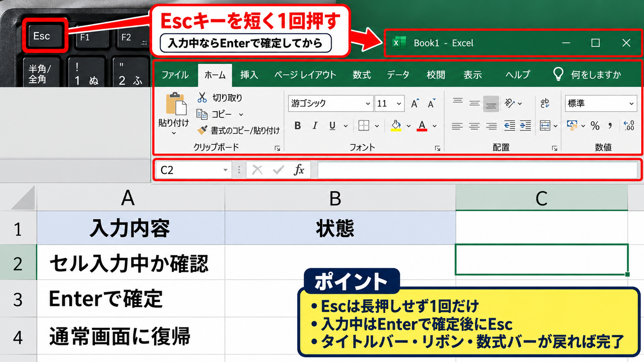Switch to the 表示 tab
This screenshot has height=362, width=644.
coord(473,75)
